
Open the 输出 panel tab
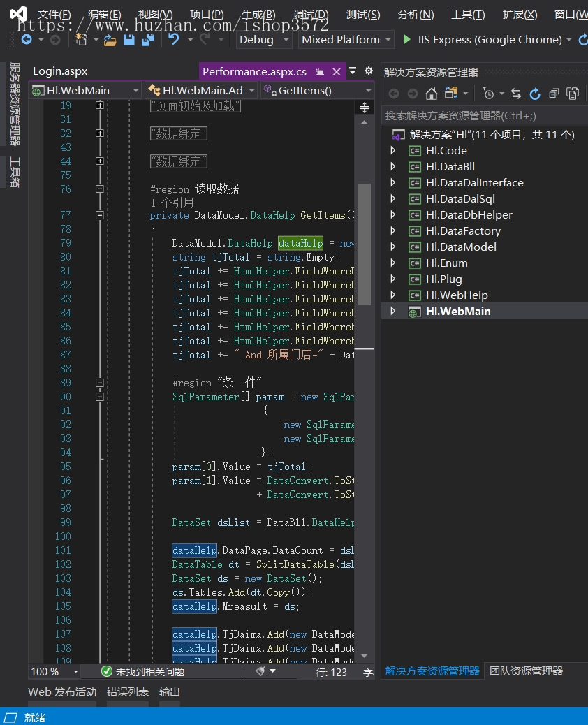(x=169, y=691)
